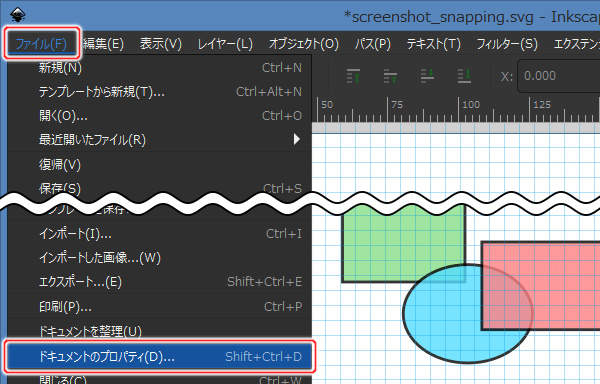The width and height of the screenshot is (600, 384).
Task: Choose インポートした画像...(W) menu entry
Action: 160,258
